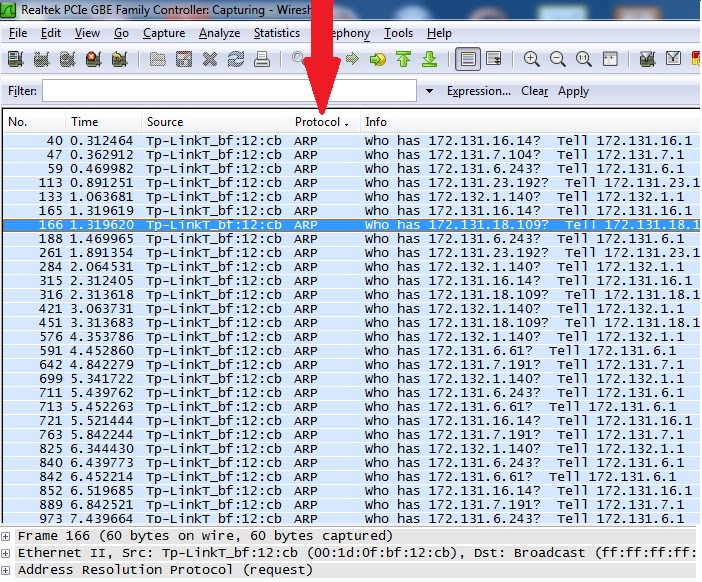Screen dimensions: 702x582
Task: Click Frame 166 detail line text
Action: click(x=205, y=536)
